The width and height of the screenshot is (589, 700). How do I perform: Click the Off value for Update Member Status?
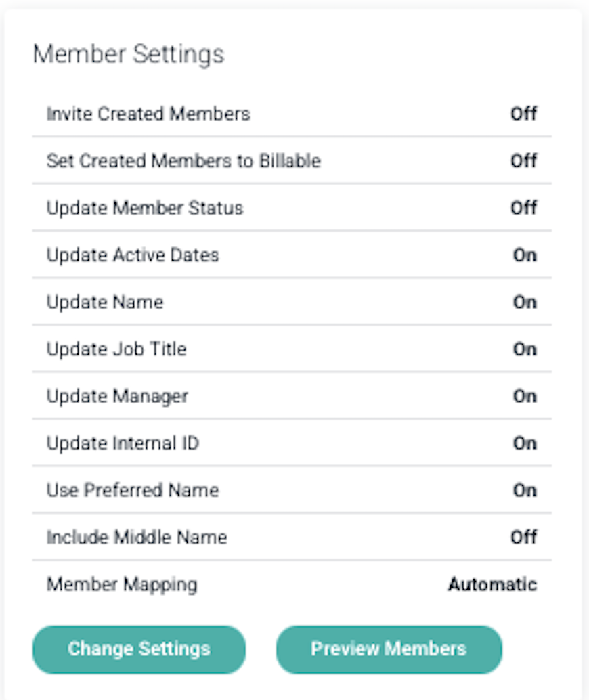pyautogui.click(x=523, y=208)
